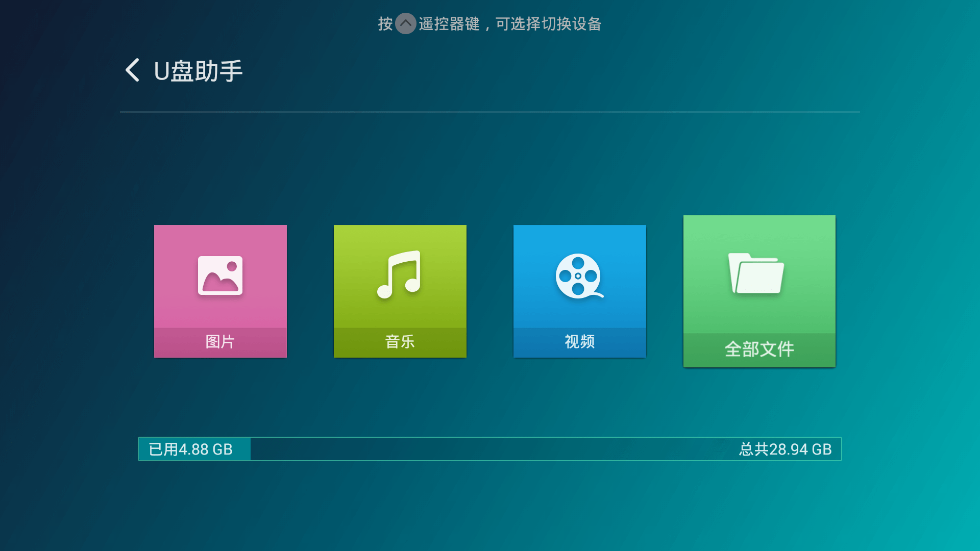Click the up-arrow remote key icon

coord(406,23)
